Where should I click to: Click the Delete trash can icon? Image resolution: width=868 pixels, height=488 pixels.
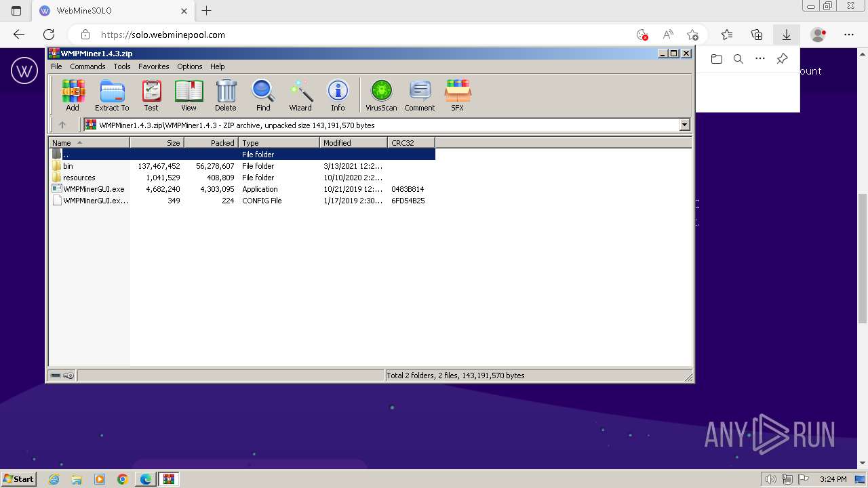[x=226, y=95]
